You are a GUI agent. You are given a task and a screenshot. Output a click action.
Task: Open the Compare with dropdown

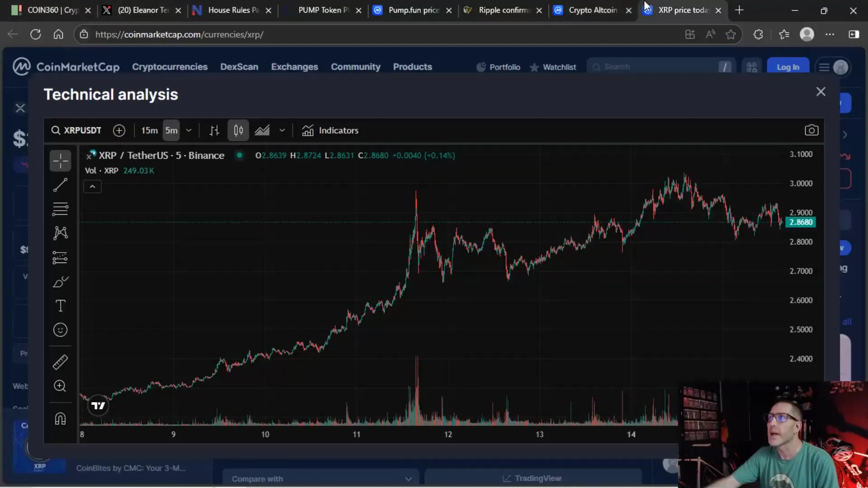(x=321, y=479)
